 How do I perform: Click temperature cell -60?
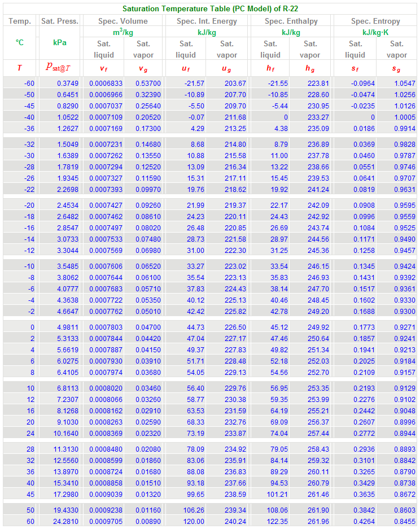pos(29,84)
